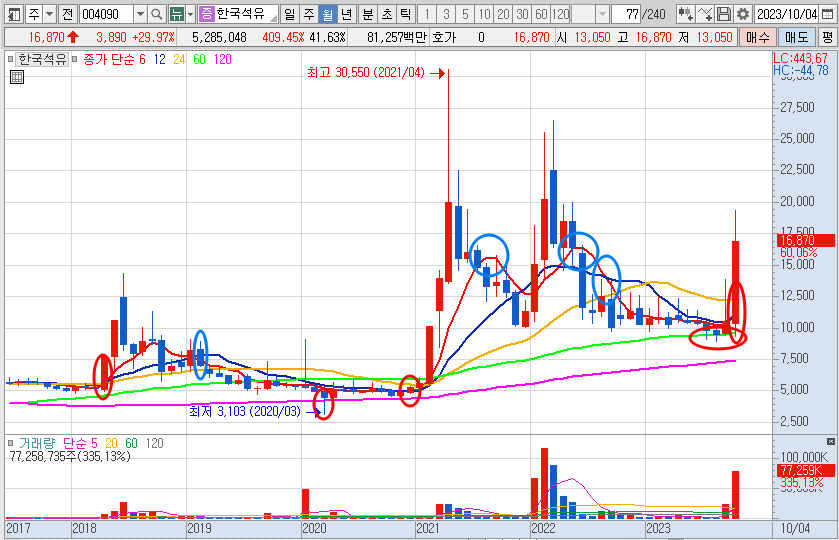Click the 매수 buy button
The height and width of the screenshot is (540, 839).
click(x=757, y=37)
